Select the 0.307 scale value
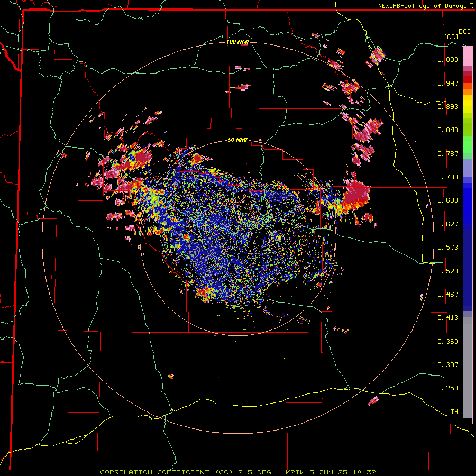Image resolution: width=476 pixels, height=476 pixels. tap(448, 365)
